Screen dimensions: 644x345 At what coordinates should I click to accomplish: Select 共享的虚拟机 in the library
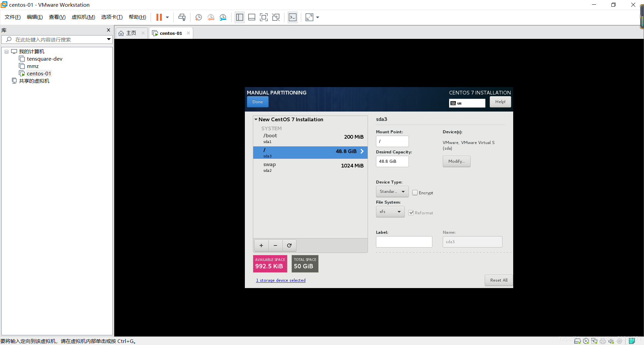coord(34,81)
